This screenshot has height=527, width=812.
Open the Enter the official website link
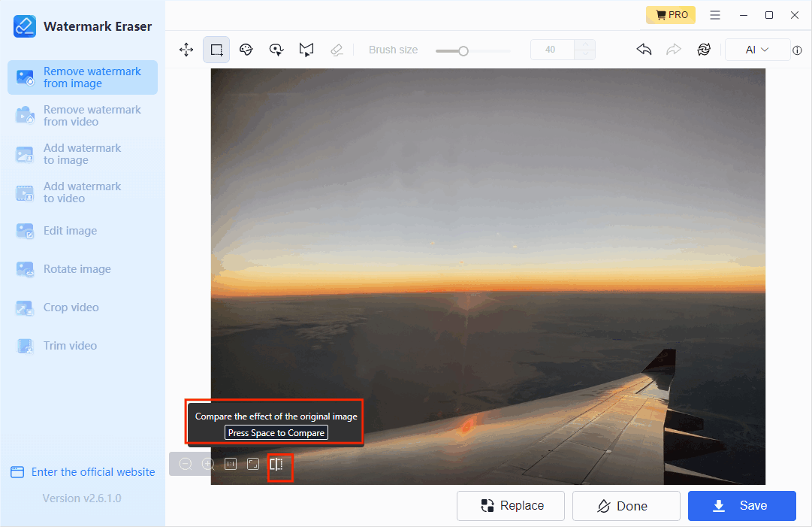coord(83,472)
